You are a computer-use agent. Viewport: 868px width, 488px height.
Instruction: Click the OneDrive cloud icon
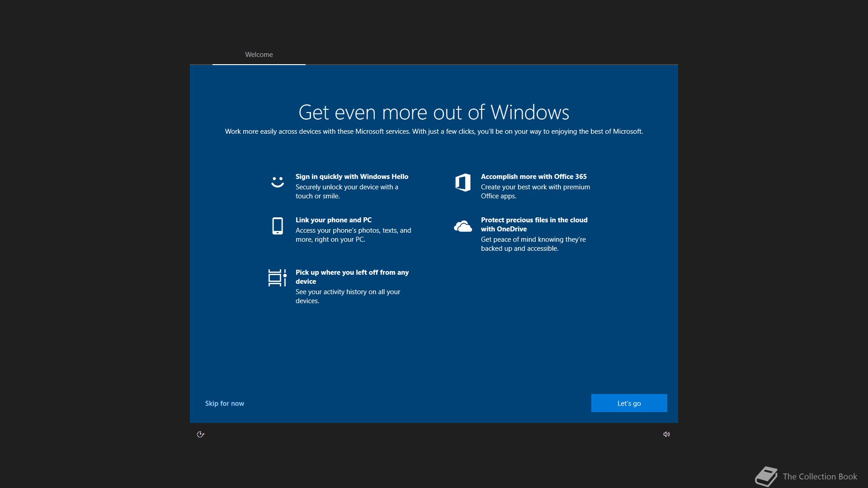[463, 226]
